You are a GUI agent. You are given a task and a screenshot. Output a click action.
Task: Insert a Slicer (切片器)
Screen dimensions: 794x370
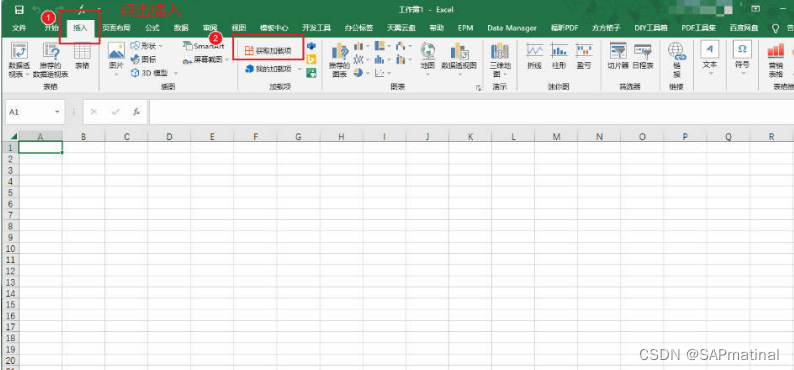tap(618, 56)
